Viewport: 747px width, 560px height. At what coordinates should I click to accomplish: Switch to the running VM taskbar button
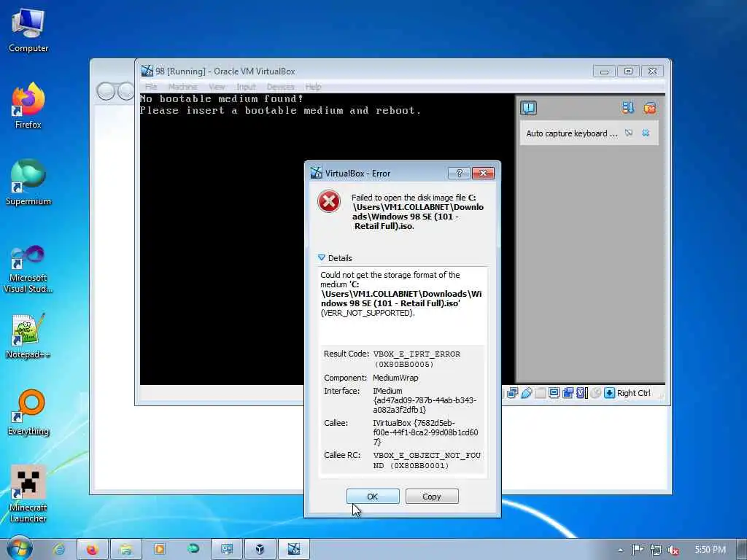point(293,549)
